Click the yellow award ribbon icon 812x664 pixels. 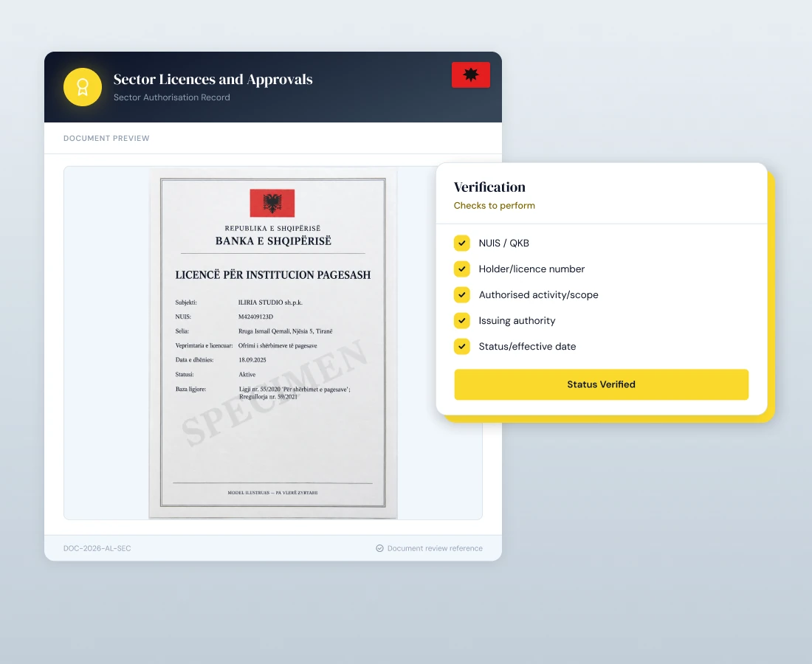(83, 87)
